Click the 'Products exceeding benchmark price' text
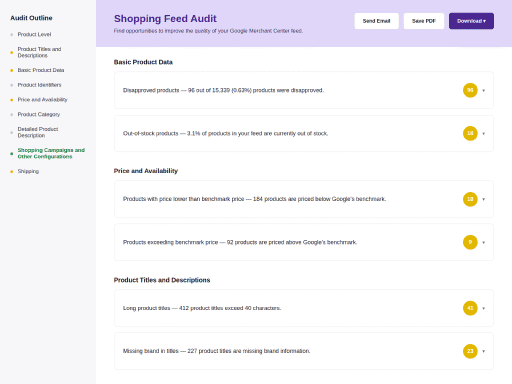This screenshot has width=512, height=384. click(x=170, y=242)
